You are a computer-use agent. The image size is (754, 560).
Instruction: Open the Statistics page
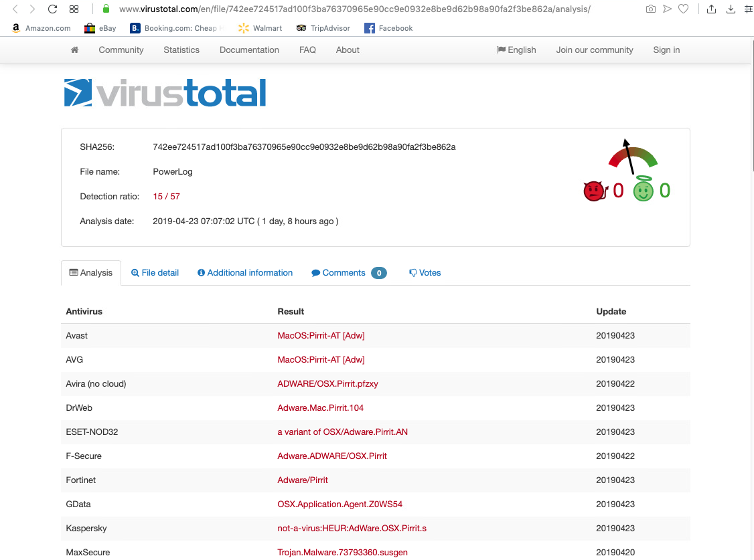pos(181,50)
